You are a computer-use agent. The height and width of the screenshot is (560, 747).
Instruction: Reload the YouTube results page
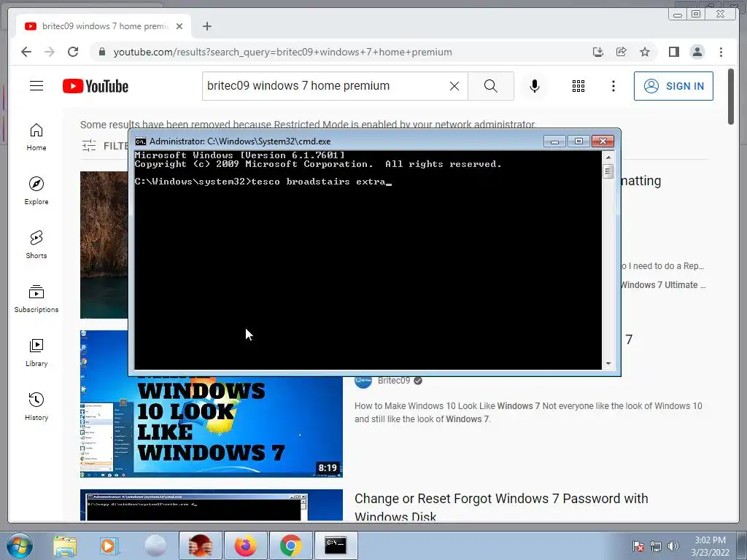point(73,52)
